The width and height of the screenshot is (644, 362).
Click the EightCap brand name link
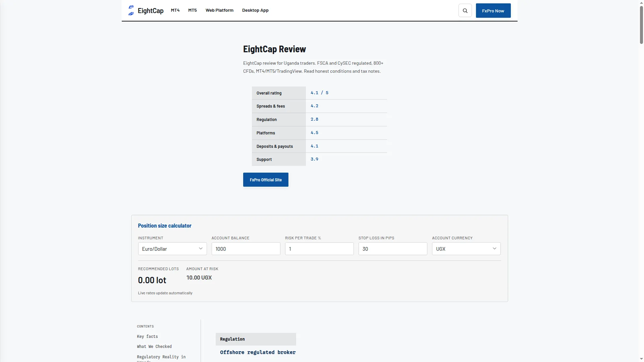click(x=151, y=11)
